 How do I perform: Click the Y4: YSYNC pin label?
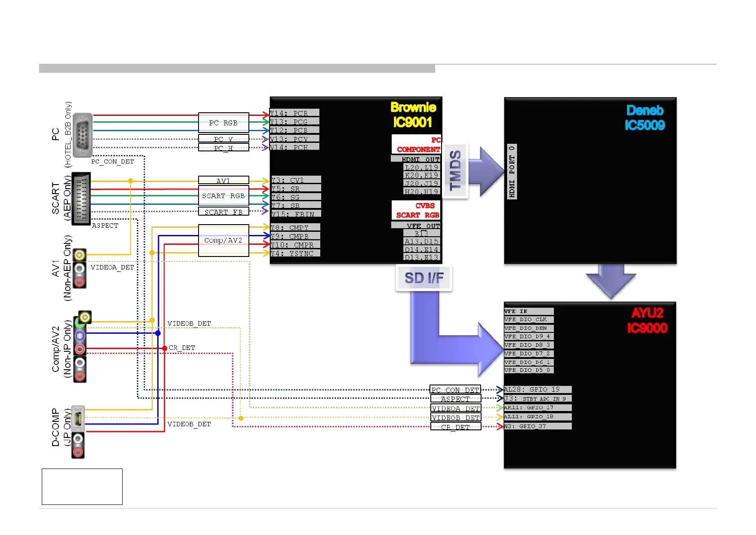click(x=295, y=253)
